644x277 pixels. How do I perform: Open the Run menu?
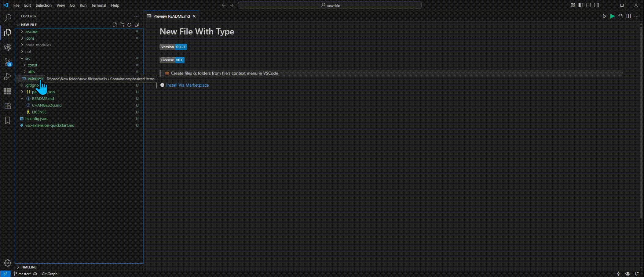click(x=83, y=5)
